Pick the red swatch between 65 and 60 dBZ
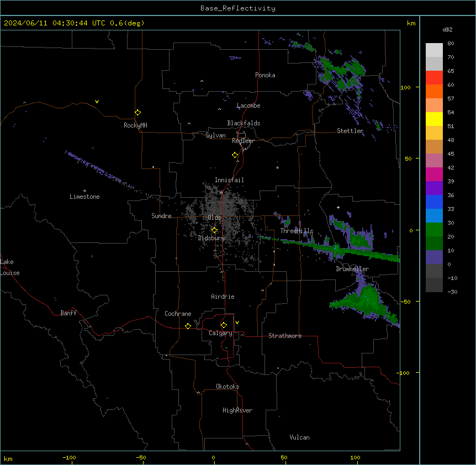The width and height of the screenshot is (476, 465). click(x=434, y=78)
